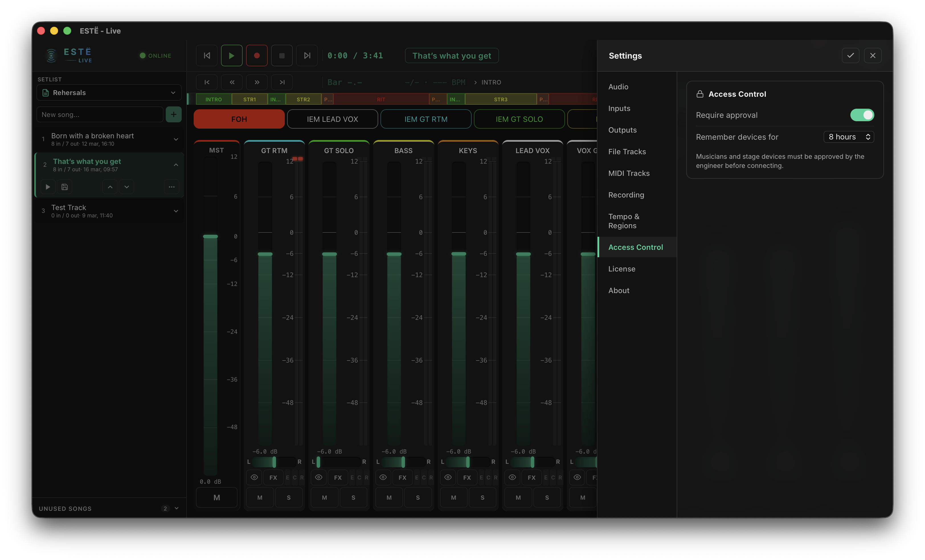925x560 pixels.
Task: Expand the 'Born with a broken heart' song row
Action: coord(176,139)
